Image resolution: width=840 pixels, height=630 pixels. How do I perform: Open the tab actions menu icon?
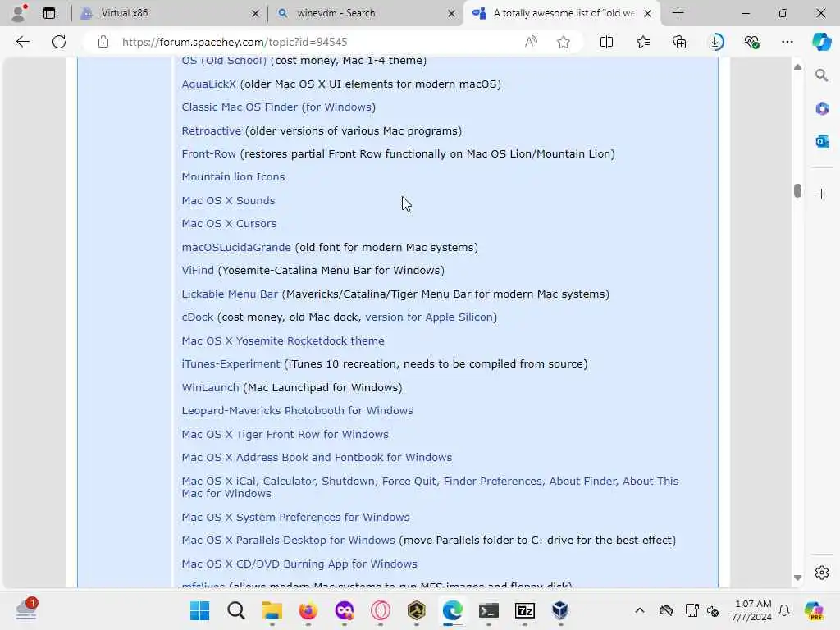click(48, 13)
